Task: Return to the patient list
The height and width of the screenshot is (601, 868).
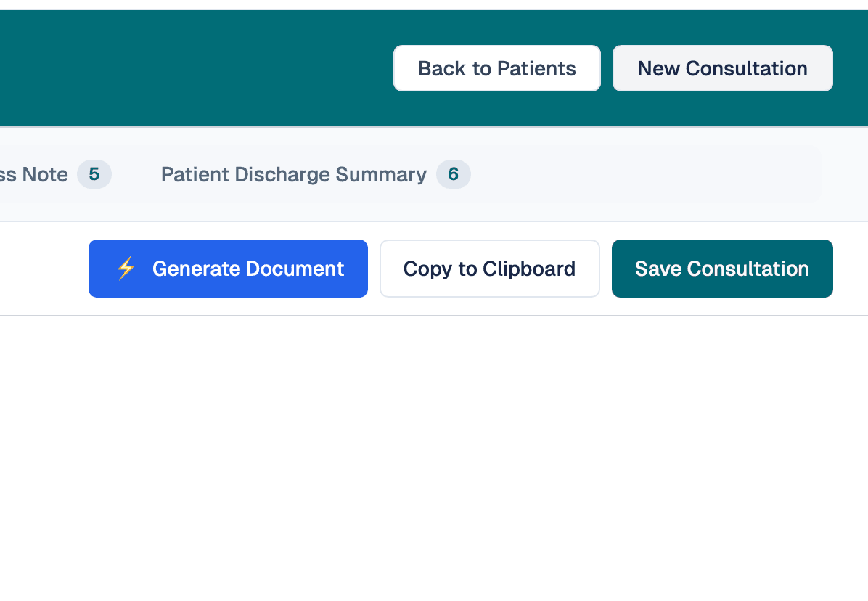Action: (x=496, y=68)
